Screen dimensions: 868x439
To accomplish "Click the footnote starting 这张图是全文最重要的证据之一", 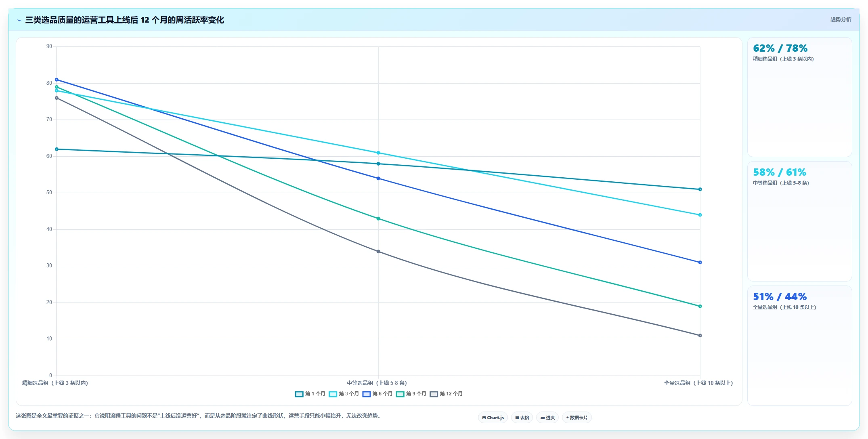I will (198, 416).
